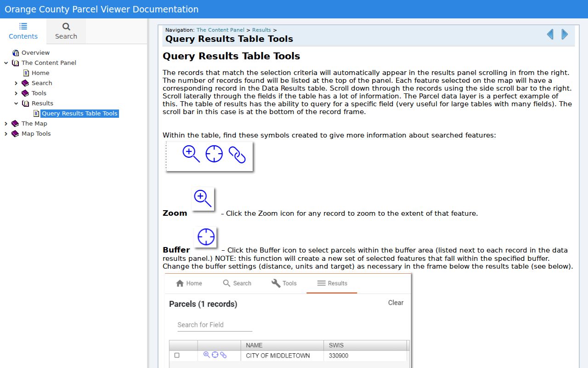
Task: Expand The Map tree node
Action: coord(6,123)
